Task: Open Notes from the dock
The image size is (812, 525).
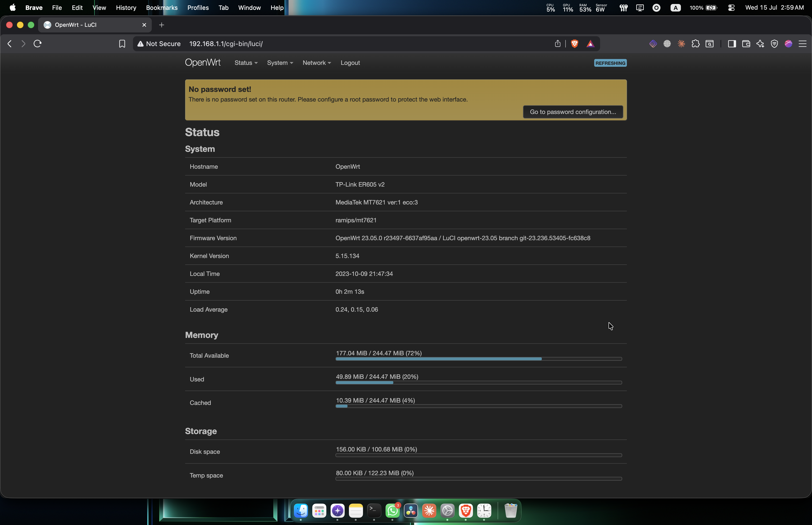Action: click(356, 510)
